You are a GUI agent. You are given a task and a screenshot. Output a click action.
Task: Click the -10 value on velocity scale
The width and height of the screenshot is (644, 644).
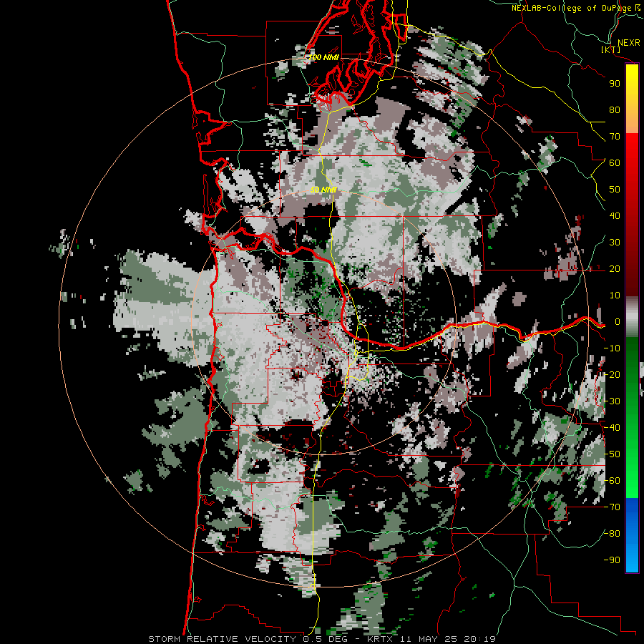coord(612,348)
